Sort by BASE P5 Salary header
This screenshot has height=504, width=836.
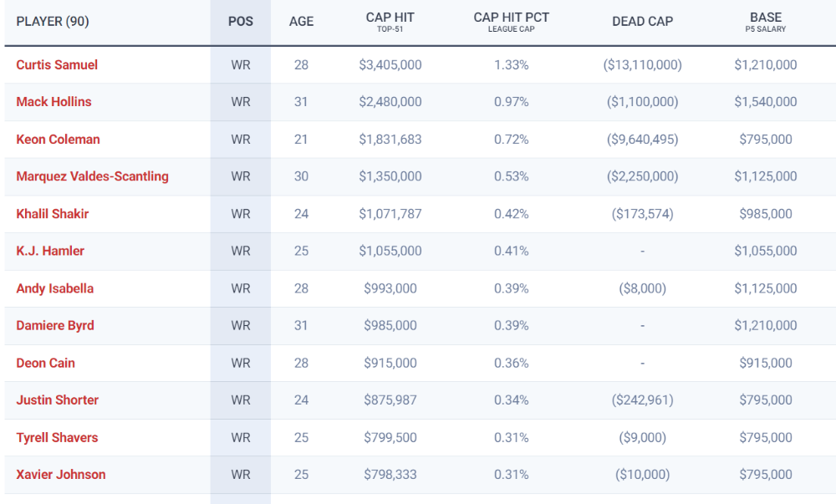[x=766, y=22]
